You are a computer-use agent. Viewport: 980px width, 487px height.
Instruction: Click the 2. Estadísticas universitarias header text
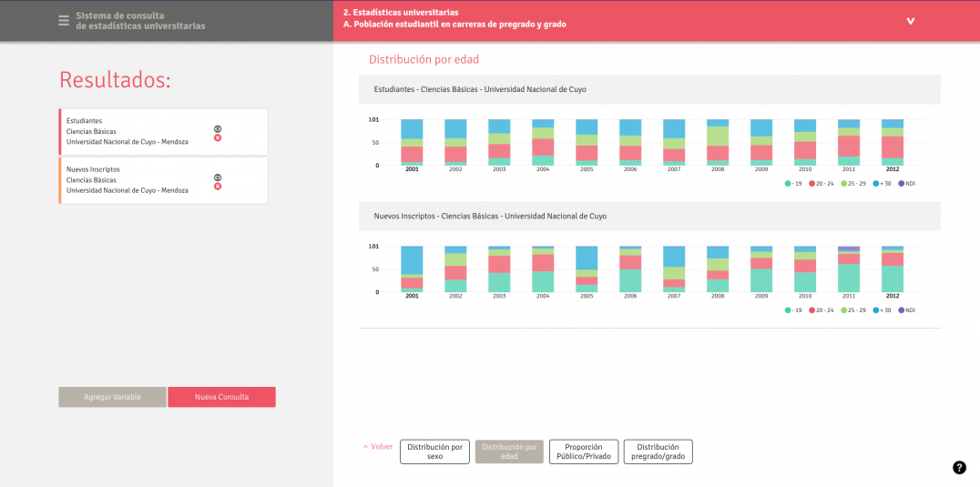(402, 13)
